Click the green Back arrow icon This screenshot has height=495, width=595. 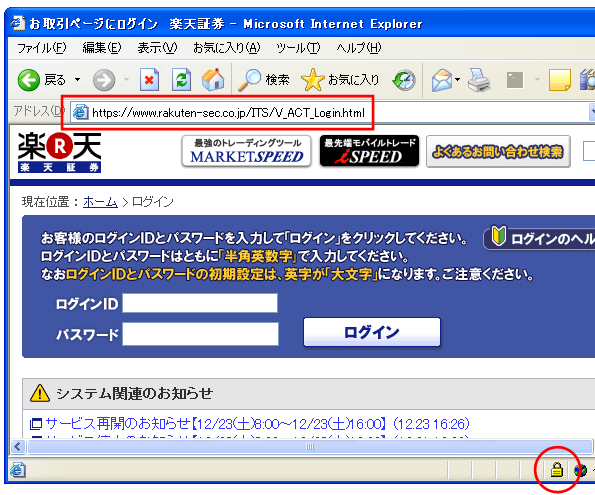coord(29,80)
